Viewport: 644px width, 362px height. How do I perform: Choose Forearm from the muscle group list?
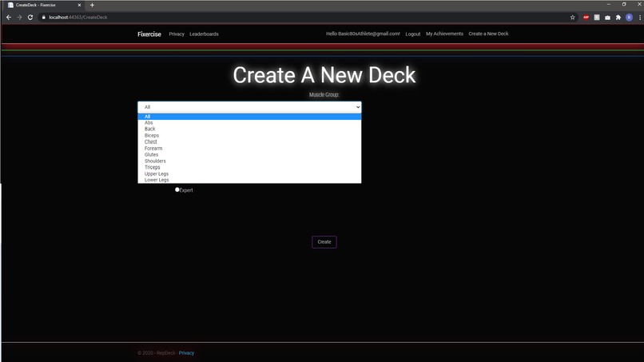(249, 148)
